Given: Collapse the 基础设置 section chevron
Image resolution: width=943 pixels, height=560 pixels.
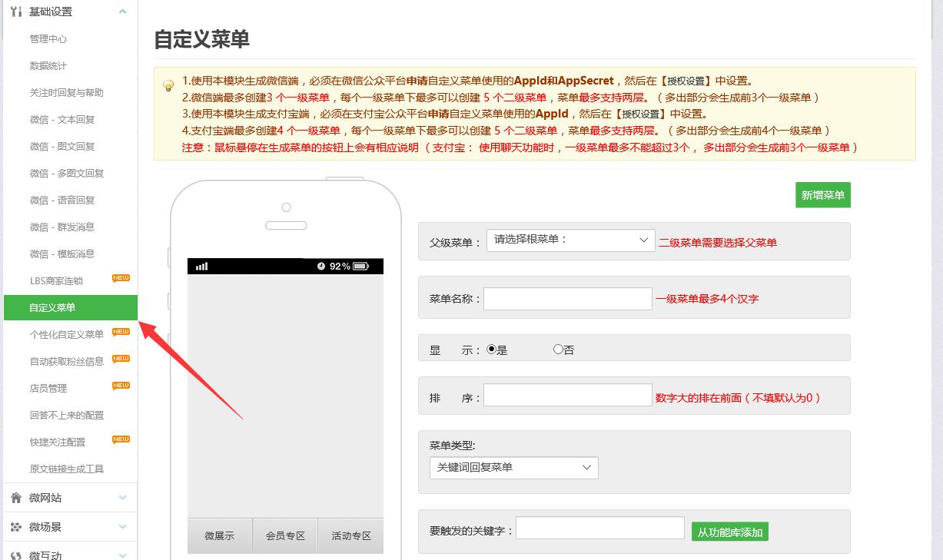Looking at the screenshot, I should pos(123,12).
